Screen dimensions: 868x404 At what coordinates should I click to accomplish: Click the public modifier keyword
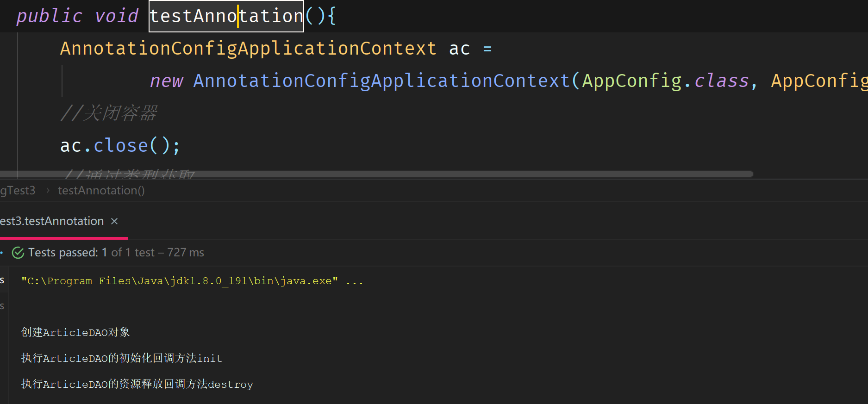click(49, 16)
